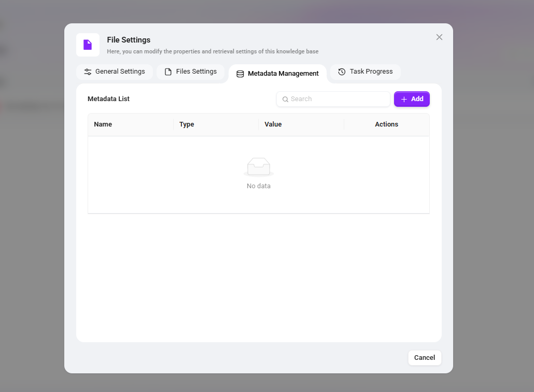
Task: Click the knowledge base description text
Action: (x=213, y=51)
